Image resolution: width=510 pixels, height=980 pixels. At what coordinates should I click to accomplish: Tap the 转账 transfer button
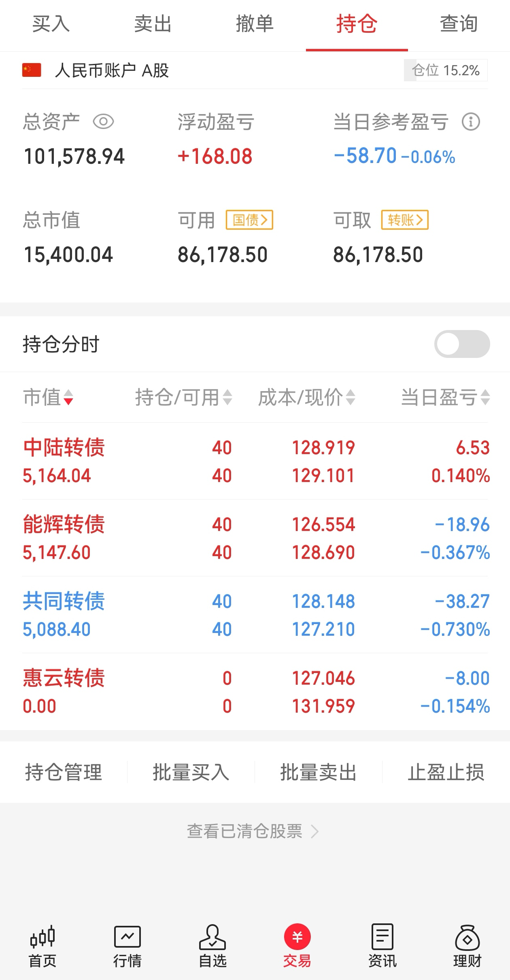405,220
